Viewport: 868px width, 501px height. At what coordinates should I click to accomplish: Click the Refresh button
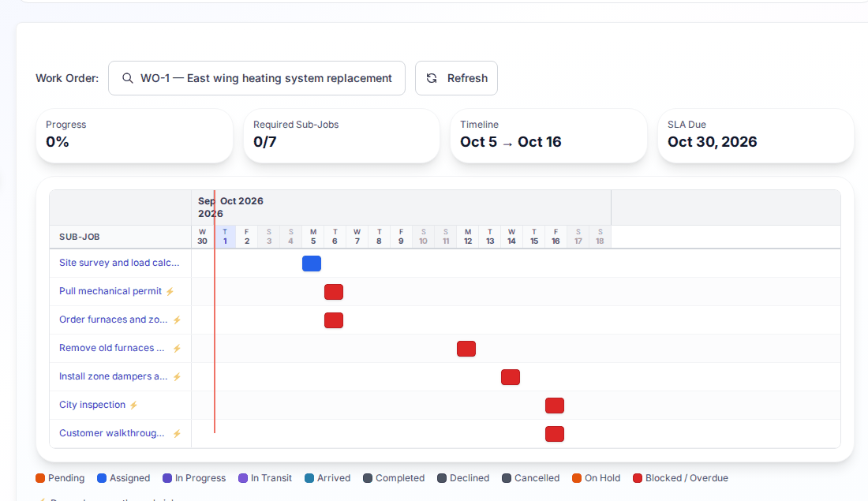[x=456, y=78]
